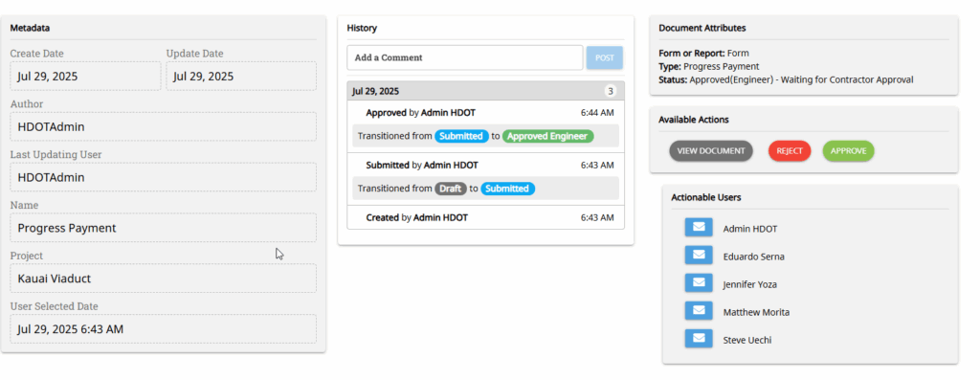Email Jennifer Yoza via envelope icon
The image size is (980, 380).
click(699, 283)
